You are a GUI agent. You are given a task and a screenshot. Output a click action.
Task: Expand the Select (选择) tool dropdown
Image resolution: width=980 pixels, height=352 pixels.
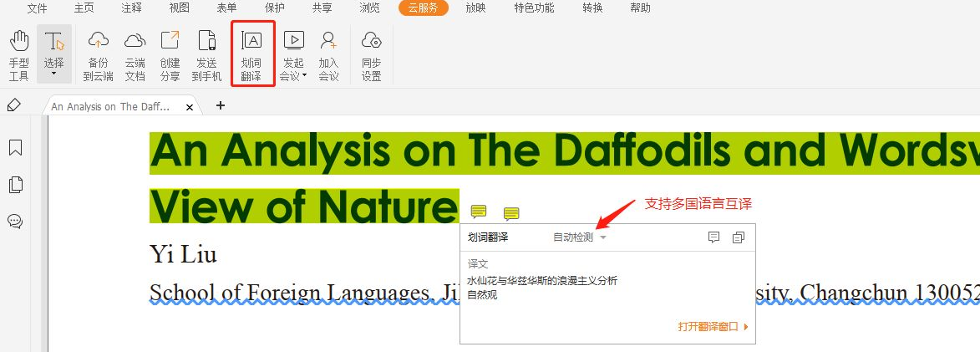pos(53,74)
